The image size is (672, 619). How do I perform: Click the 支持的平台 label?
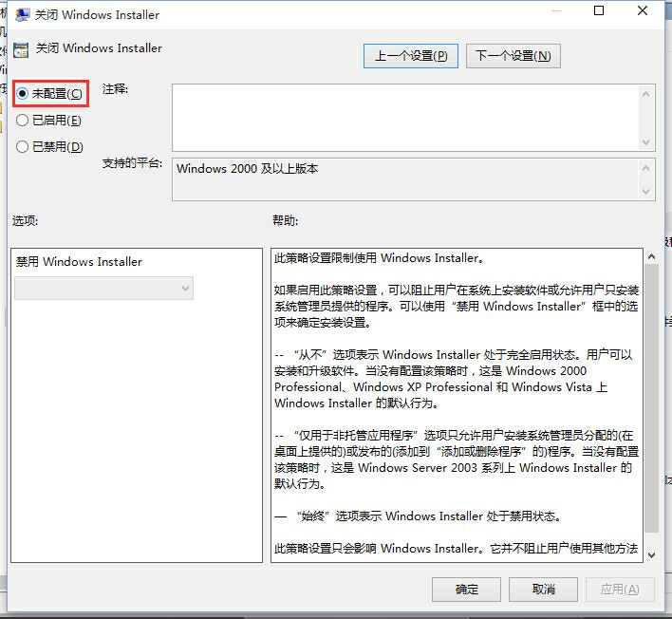coord(132,163)
